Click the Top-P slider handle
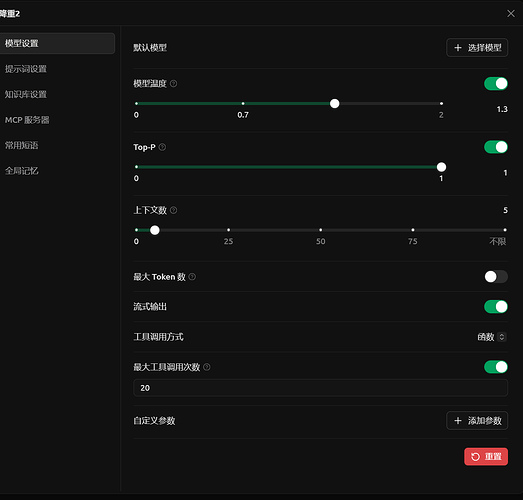 (x=441, y=167)
